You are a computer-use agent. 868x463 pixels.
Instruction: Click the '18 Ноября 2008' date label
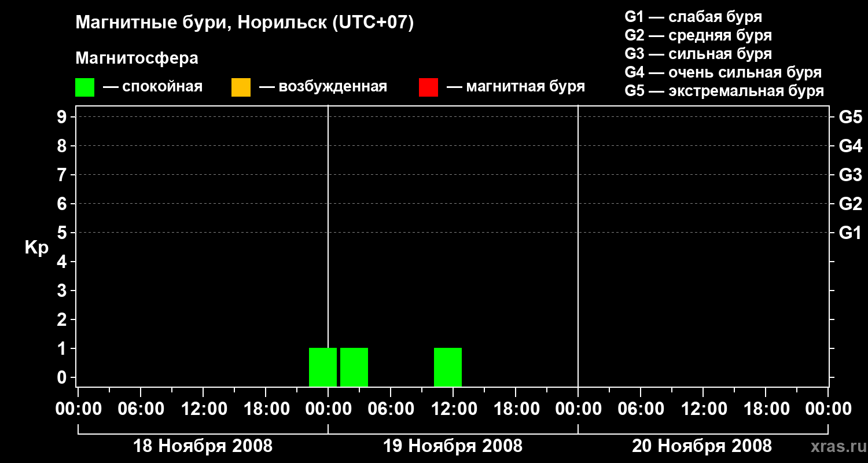(203, 446)
